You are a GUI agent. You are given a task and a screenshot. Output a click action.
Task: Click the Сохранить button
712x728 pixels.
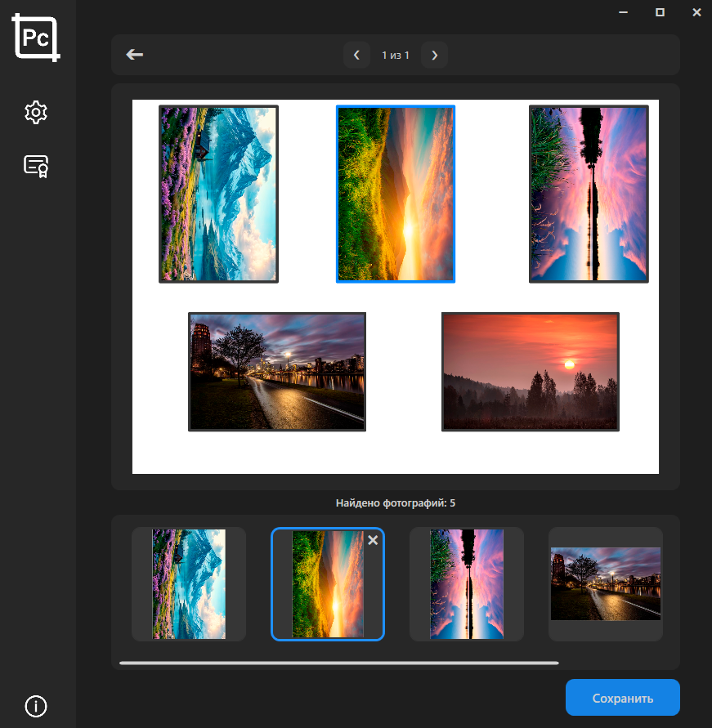(x=622, y=698)
